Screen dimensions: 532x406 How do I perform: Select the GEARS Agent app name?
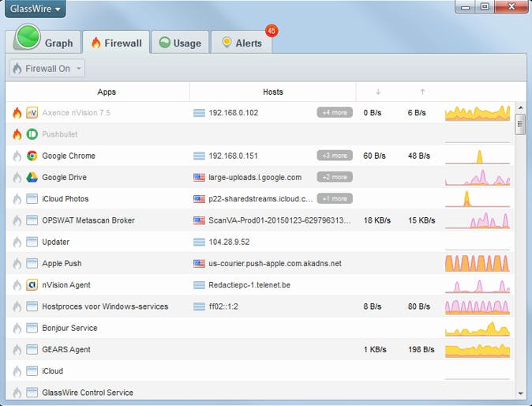click(x=66, y=350)
